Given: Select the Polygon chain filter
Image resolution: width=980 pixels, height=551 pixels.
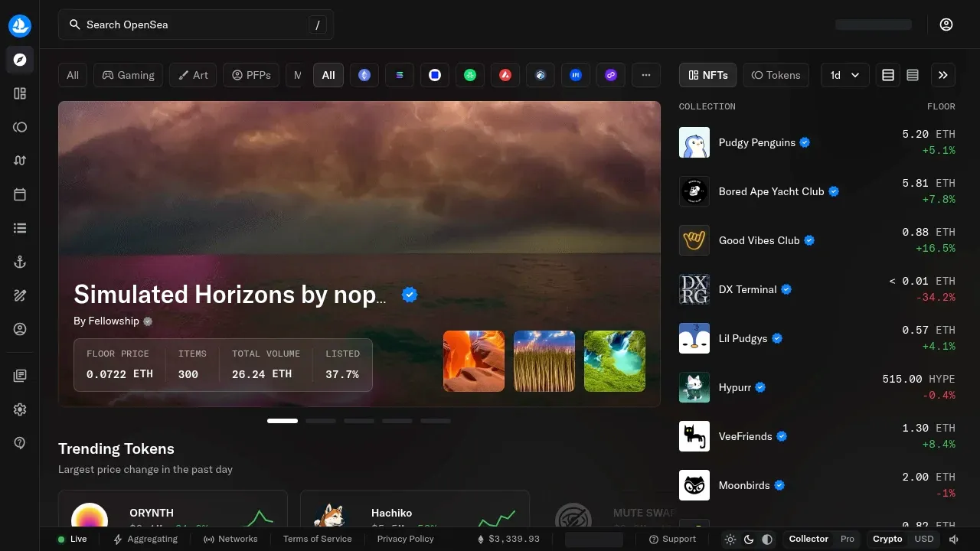Looking at the screenshot, I should (x=611, y=75).
